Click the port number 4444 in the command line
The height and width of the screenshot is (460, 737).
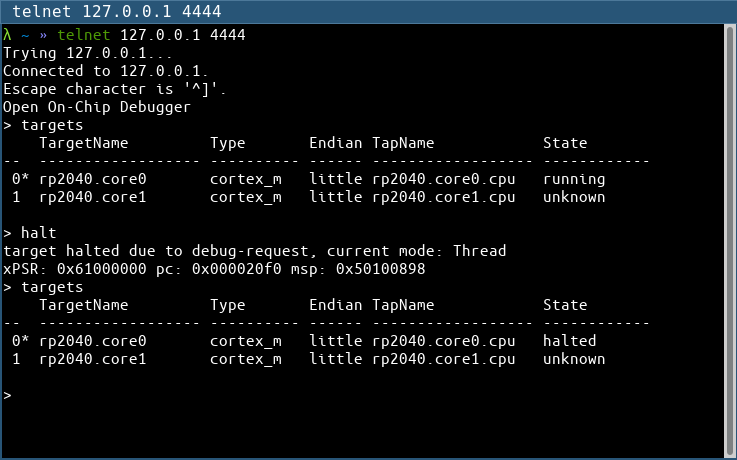tap(228, 35)
